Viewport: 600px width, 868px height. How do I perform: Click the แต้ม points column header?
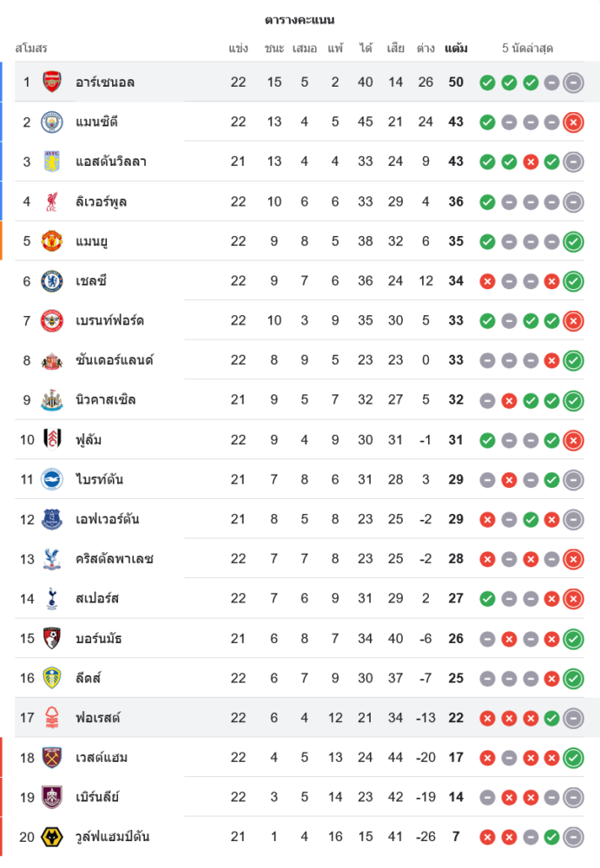[x=456, y=49]
